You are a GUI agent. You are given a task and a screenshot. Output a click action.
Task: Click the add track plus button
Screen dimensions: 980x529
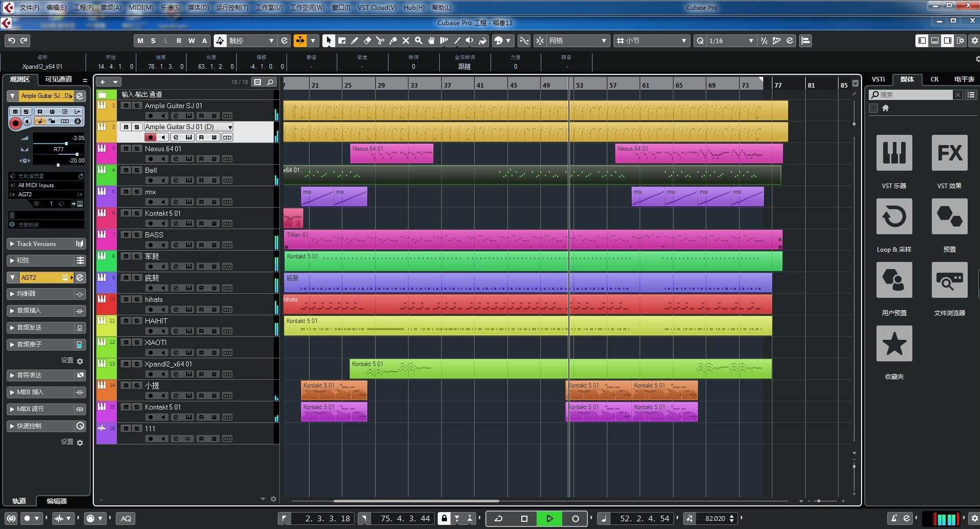pos(103,82)
